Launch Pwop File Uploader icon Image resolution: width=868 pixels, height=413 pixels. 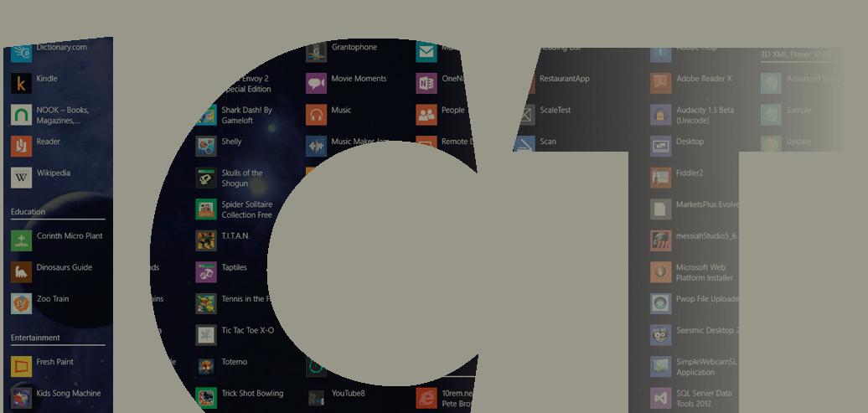click(660, 304)
